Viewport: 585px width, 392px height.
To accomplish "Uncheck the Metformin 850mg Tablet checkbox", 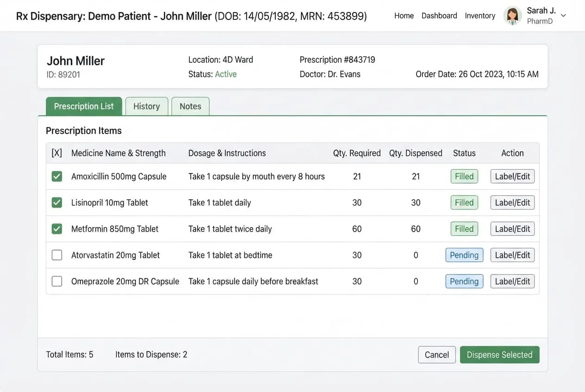I will click(57, 229).
